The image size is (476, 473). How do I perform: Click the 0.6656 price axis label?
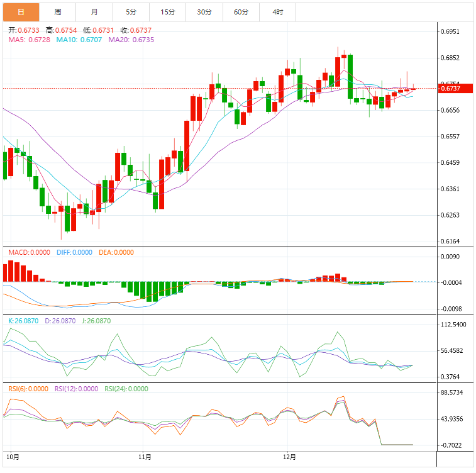(450, 110)
